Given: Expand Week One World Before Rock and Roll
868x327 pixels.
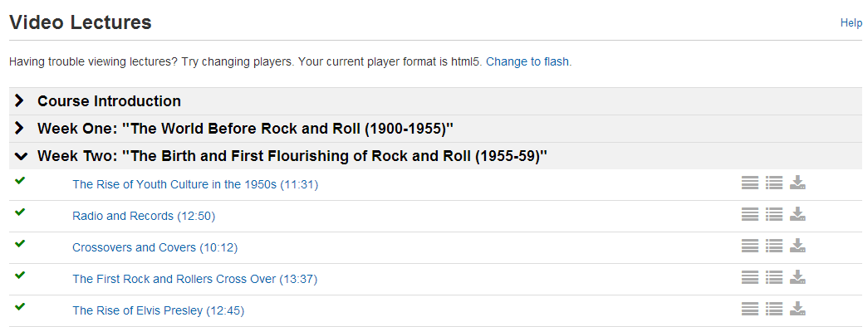Looking at the screenshot, I should 19,129.
